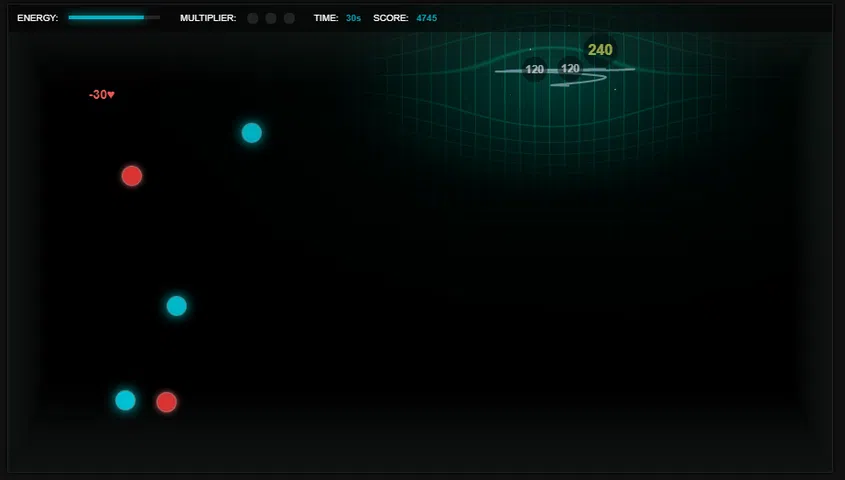Click the MULTIPLIER label
Screen dimensions: 845x480
pos(208,18)
